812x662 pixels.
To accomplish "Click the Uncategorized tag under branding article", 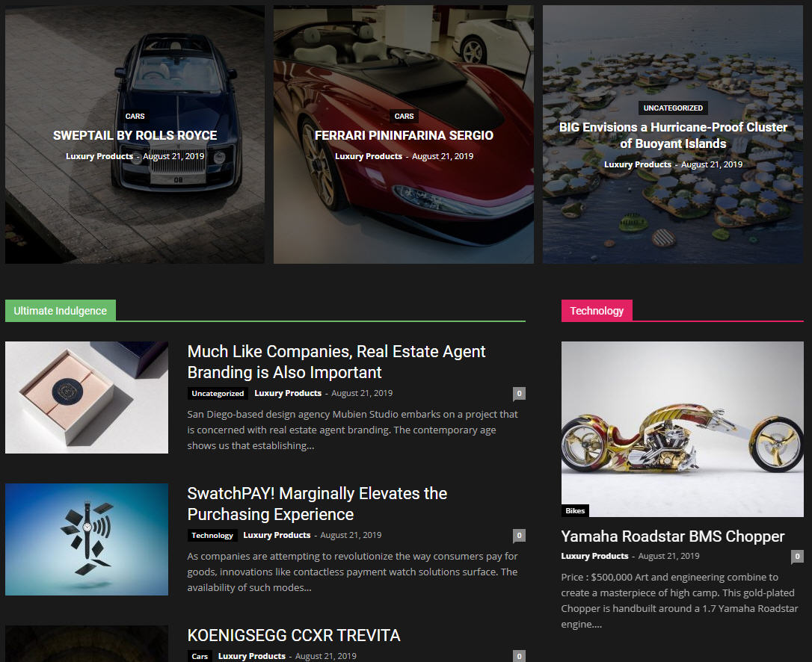I will coord(218,393).
